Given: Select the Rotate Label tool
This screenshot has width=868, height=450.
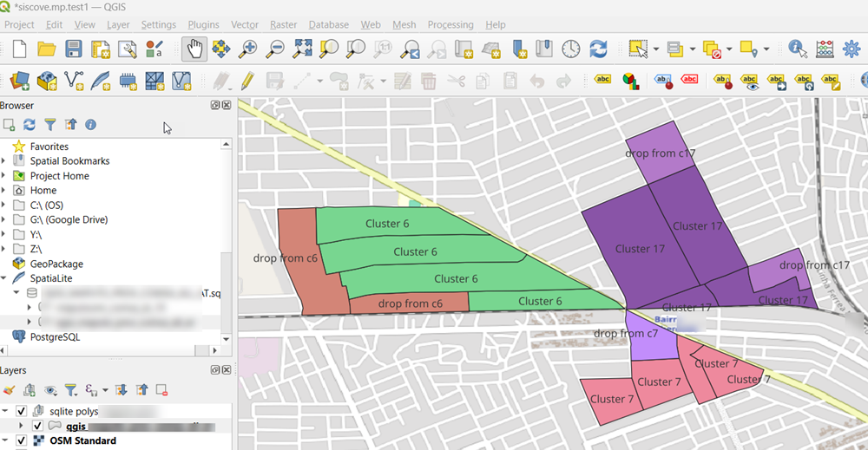Looking at the screenshot, I should [x=804, y=82].
